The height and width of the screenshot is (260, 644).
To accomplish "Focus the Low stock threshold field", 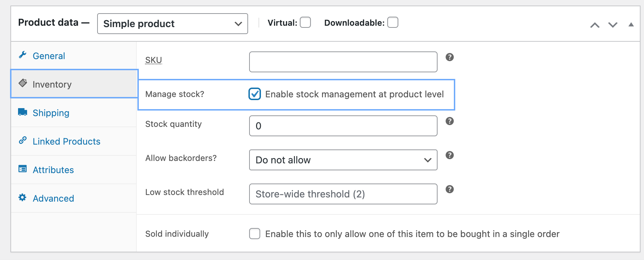I will pos(343,194).
